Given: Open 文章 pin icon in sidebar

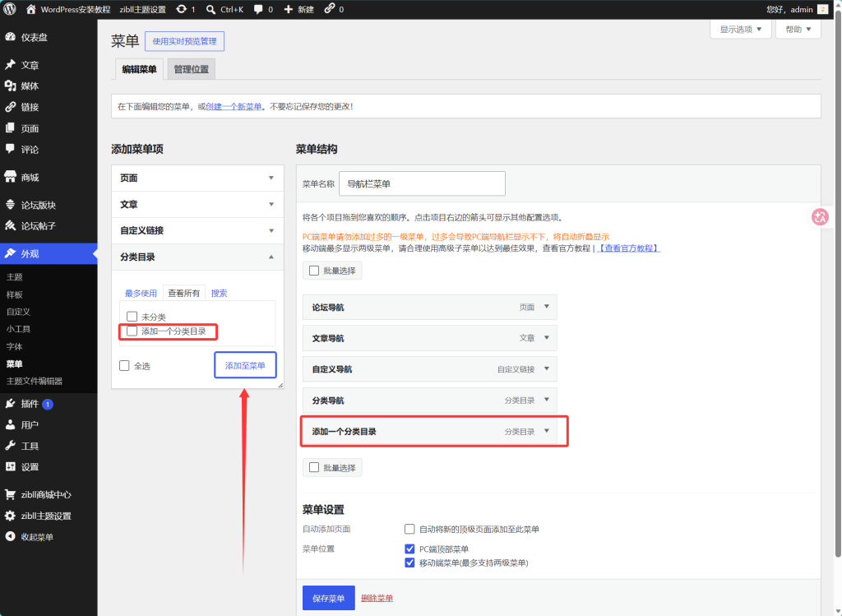Looking at the screenshot, I should [x=10, y=65].
